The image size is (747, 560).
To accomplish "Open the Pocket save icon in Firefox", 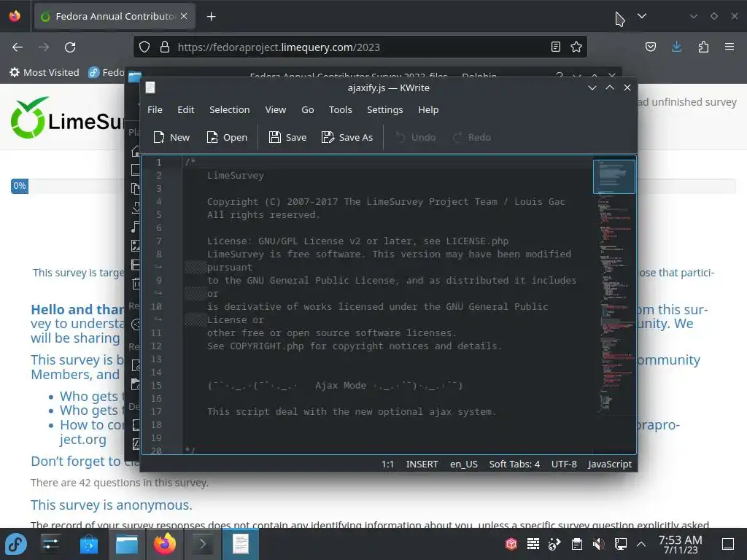I will point(650,47).
